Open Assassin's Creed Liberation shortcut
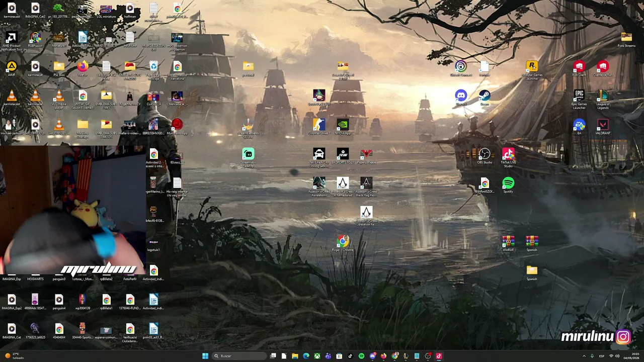Screen dimensions: 644x362 click(366, 216)
